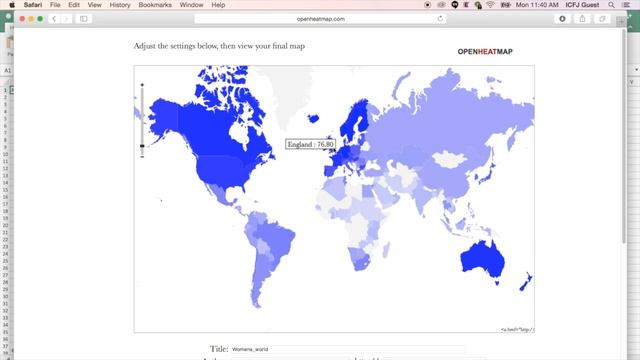Screen dimensions: 640x360
Task: Open the Apple menu
Action: (x=12, y=5)
